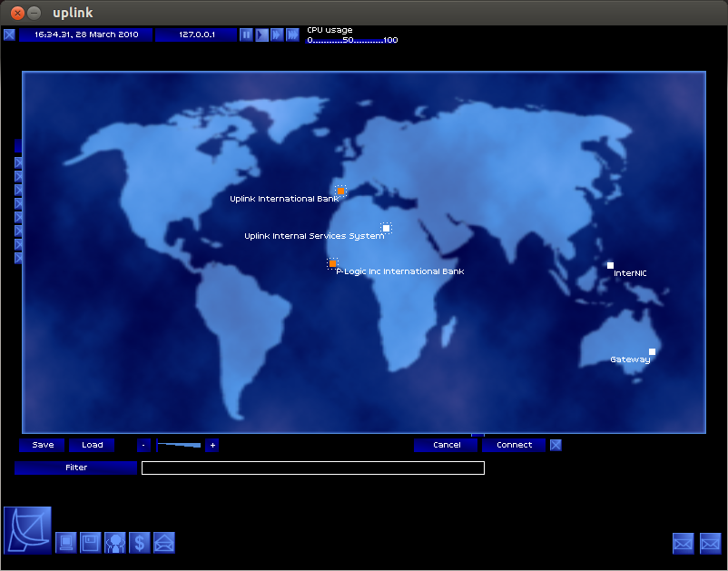
Task: Set game speed to very fast forward
Action: click(x=292, y=34)
